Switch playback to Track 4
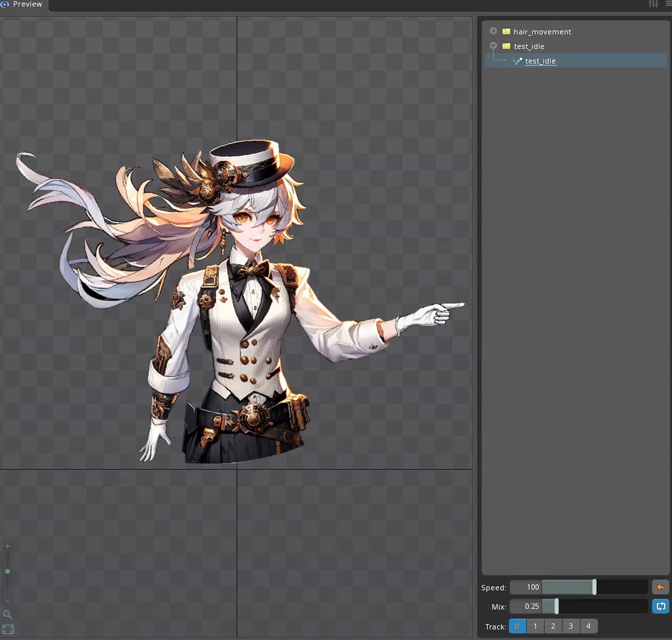 point(589,626)
